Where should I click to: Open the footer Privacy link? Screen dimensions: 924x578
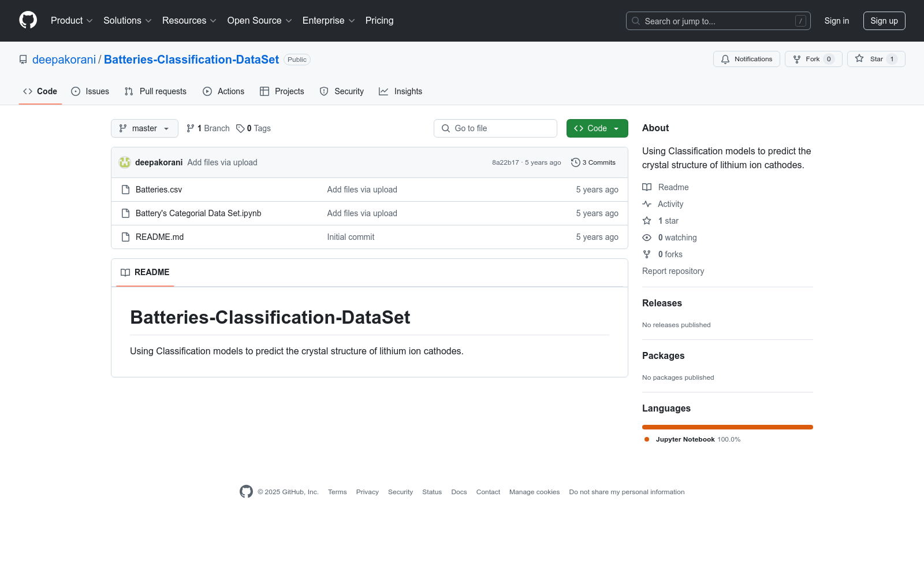click(x=367, y=492)
